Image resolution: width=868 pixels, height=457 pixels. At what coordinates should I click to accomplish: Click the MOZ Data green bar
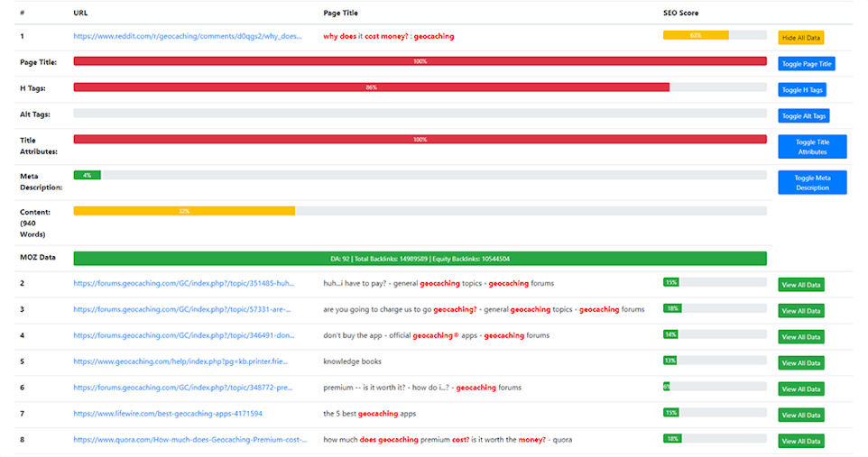[x=420, y=259]
